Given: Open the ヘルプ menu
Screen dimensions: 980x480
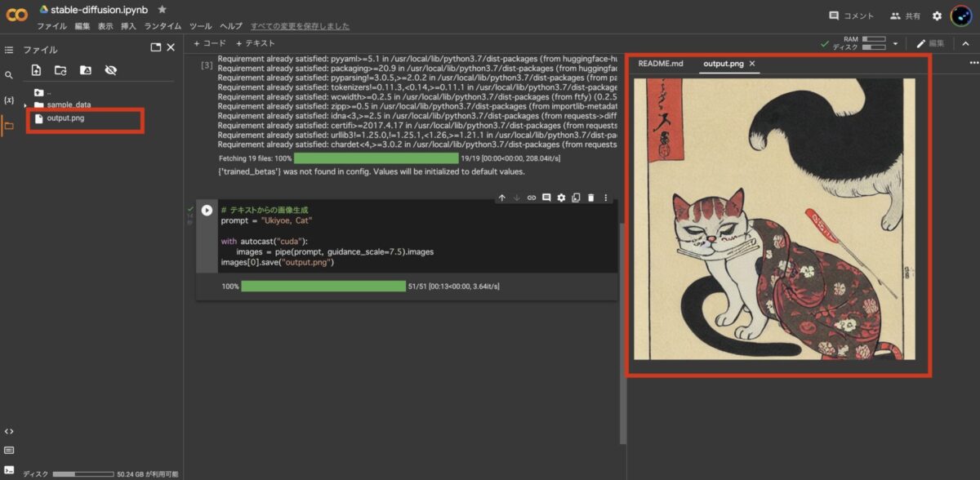Looking at the screenshot, I should click(231, 26).
